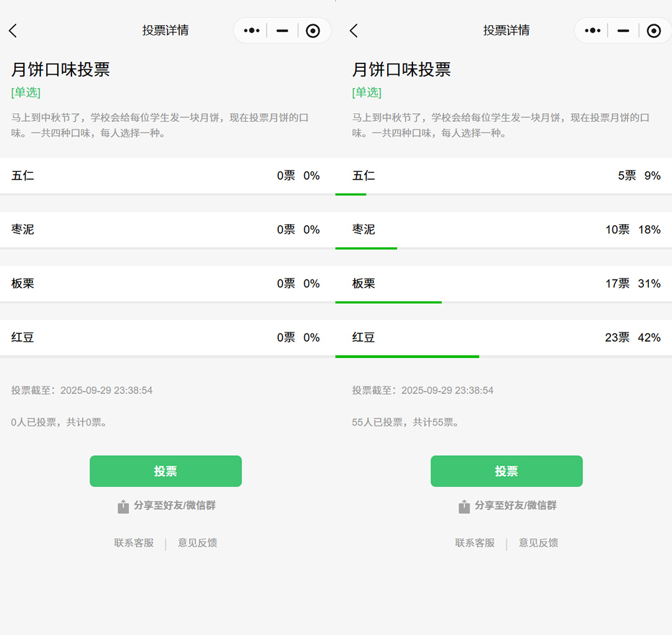This screenshot has height=635, width=672.
Task: Tap the circle close icon in the 0-vote poll
Action: [313, 31]
